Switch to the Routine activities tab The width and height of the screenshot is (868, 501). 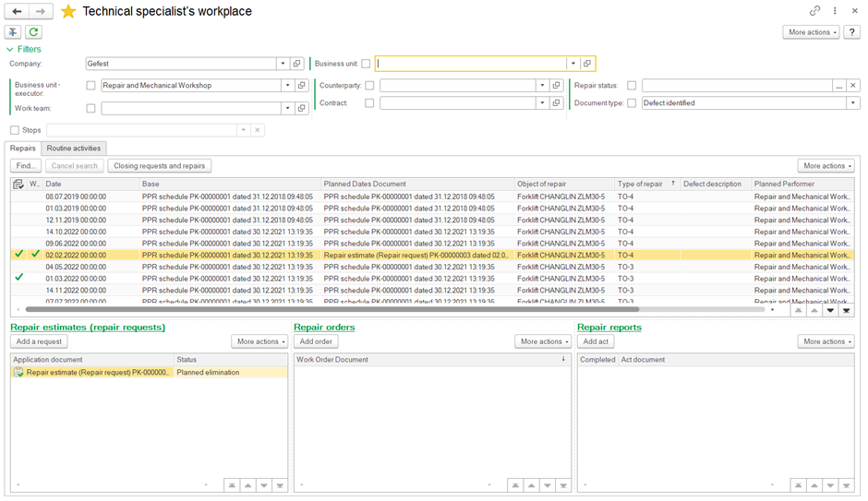[74, 149]
